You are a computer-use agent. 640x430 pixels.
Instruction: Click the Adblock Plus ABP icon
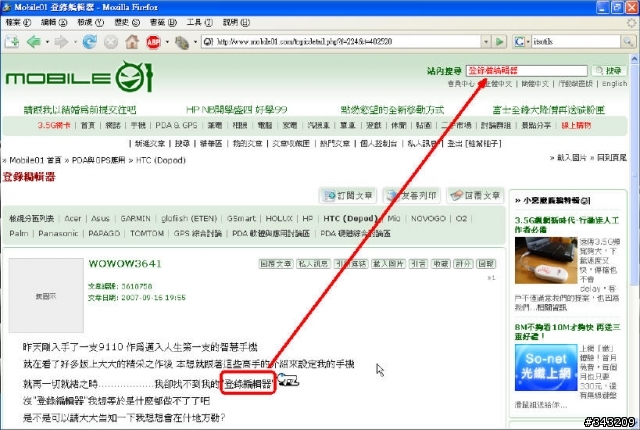153,42
